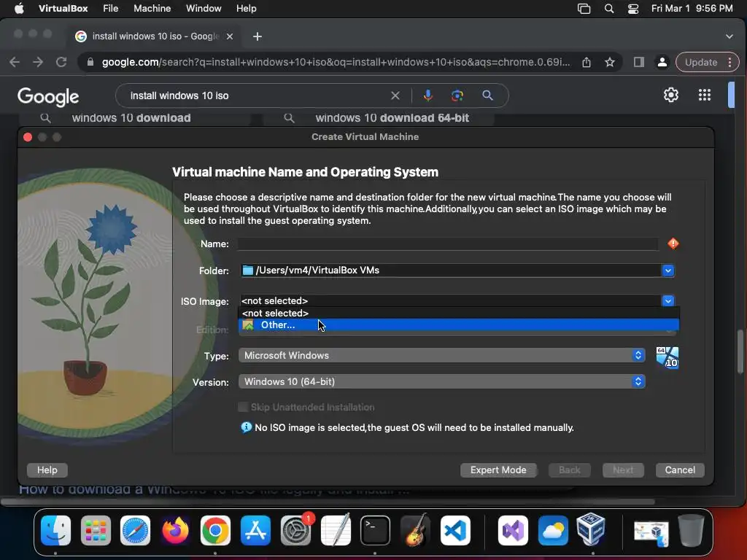Launch Firefox from the Dock
Screen dimensions: 747x560
click(175, 530)
